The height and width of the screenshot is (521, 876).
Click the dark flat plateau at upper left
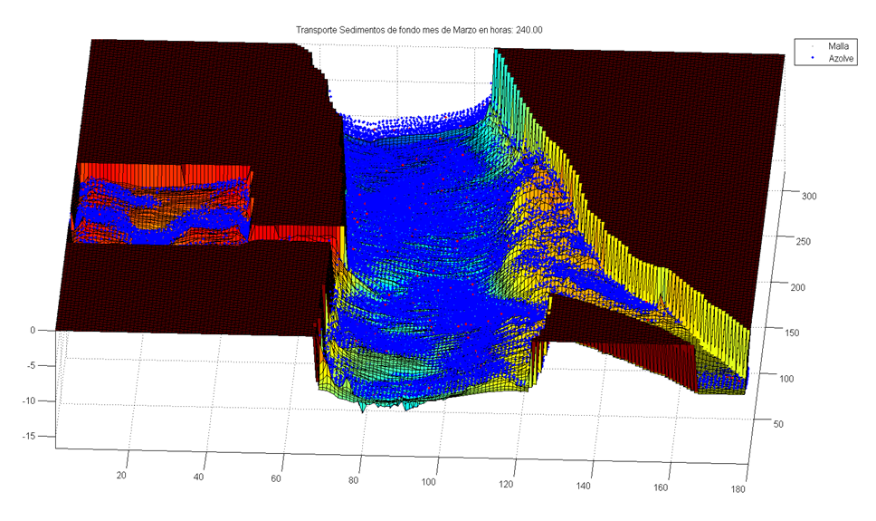tap(200, 100)
